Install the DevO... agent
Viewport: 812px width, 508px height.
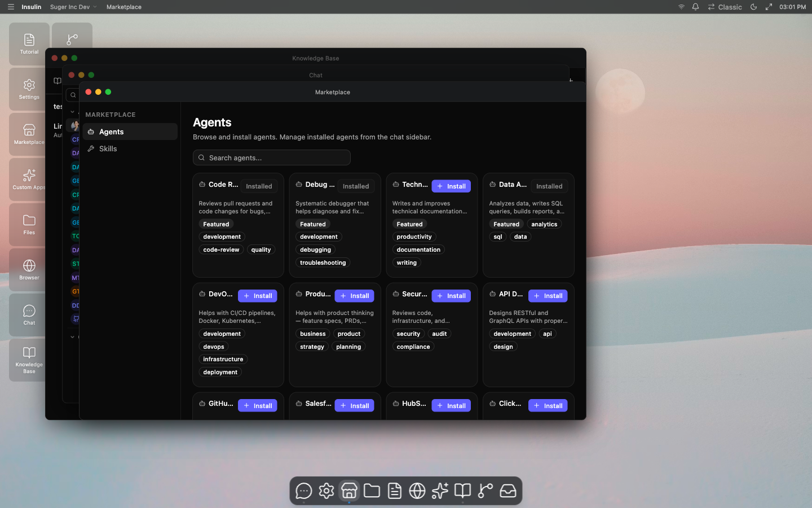pyautogui.click(x=258, y=296)
